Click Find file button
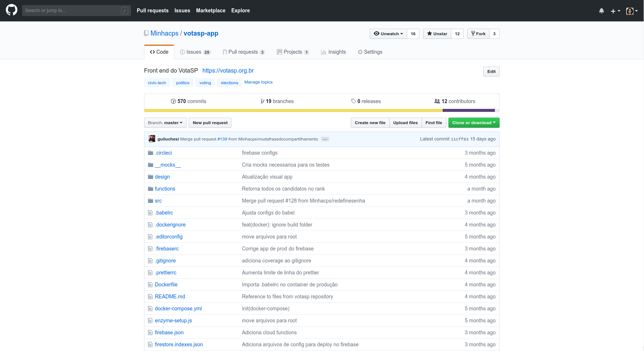 434,123
